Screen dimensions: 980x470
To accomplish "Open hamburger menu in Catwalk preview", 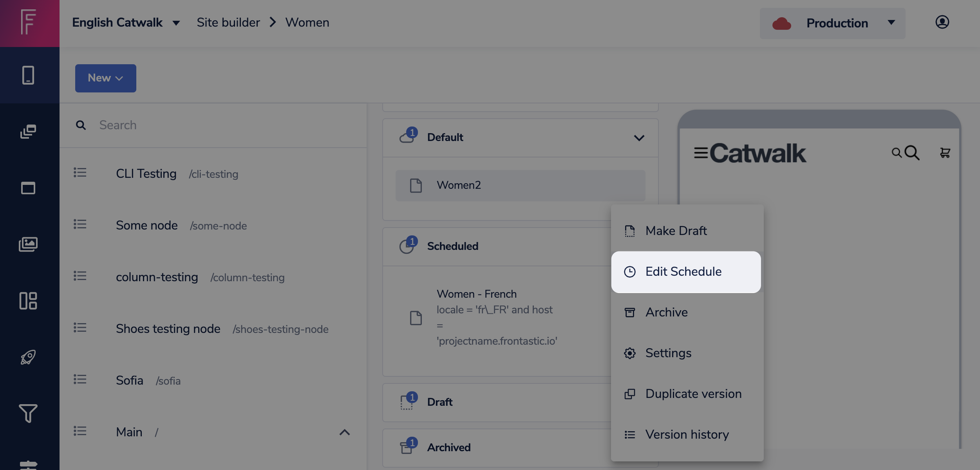I will click(x=701, y=153).
